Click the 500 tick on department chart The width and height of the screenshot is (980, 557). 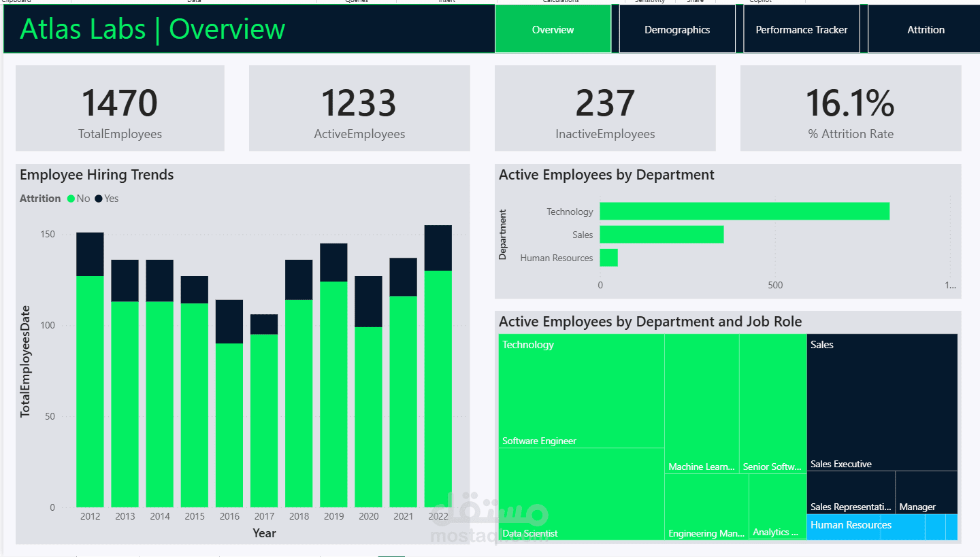point(775,285)
